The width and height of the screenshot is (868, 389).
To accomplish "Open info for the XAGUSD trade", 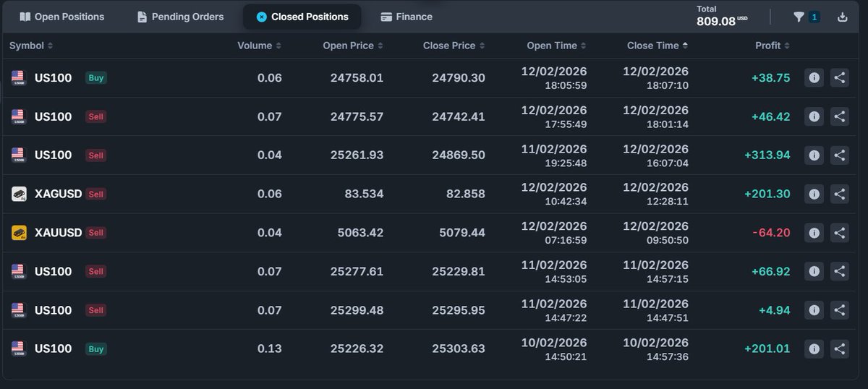I will click(814, 194).
